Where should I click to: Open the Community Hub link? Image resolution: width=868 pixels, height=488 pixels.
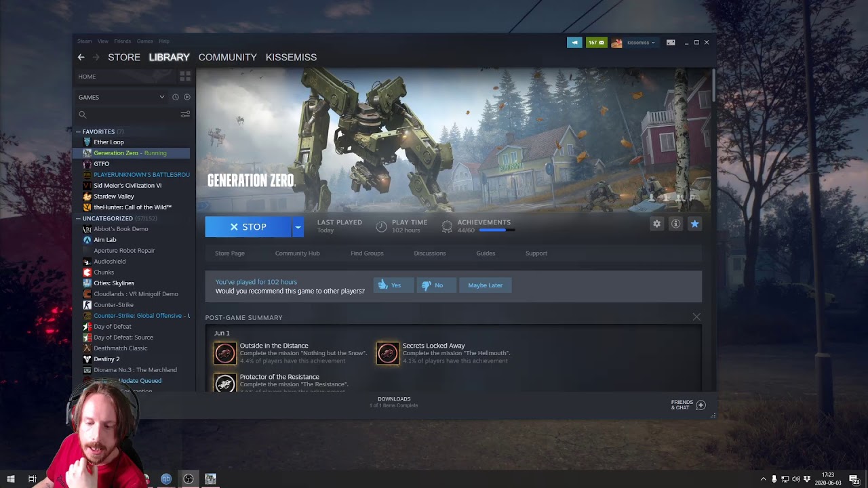(297, 253)
